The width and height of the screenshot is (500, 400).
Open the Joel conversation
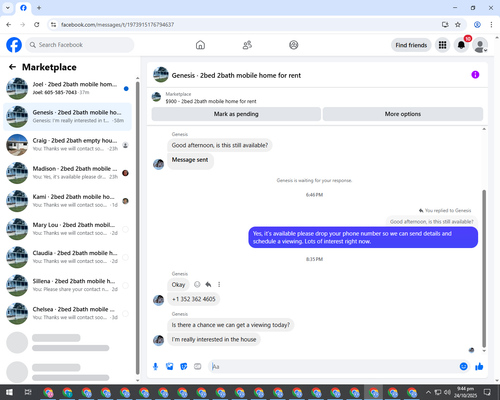pos(67,88)
